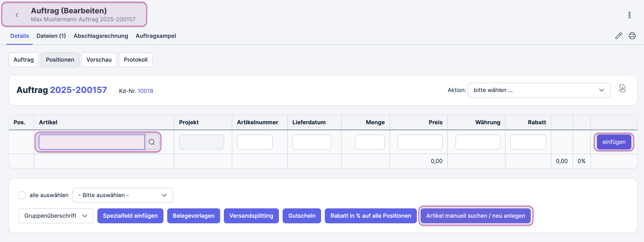The image size is (644, 242).
Task: Expand the Aktion 'bitte wählen' dropdown
Action: point(538,90)
